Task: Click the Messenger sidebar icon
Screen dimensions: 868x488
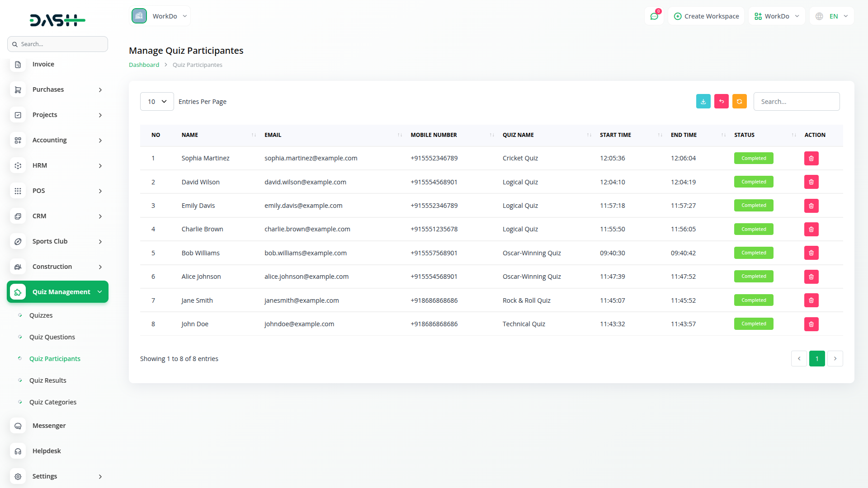Action: click(x=18, y=426)
